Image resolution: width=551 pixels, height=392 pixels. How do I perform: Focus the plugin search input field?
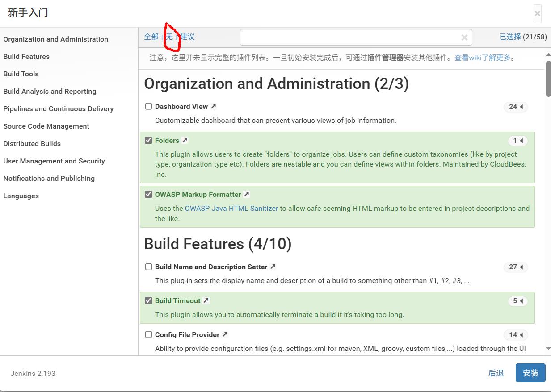[x=349, y=38]
